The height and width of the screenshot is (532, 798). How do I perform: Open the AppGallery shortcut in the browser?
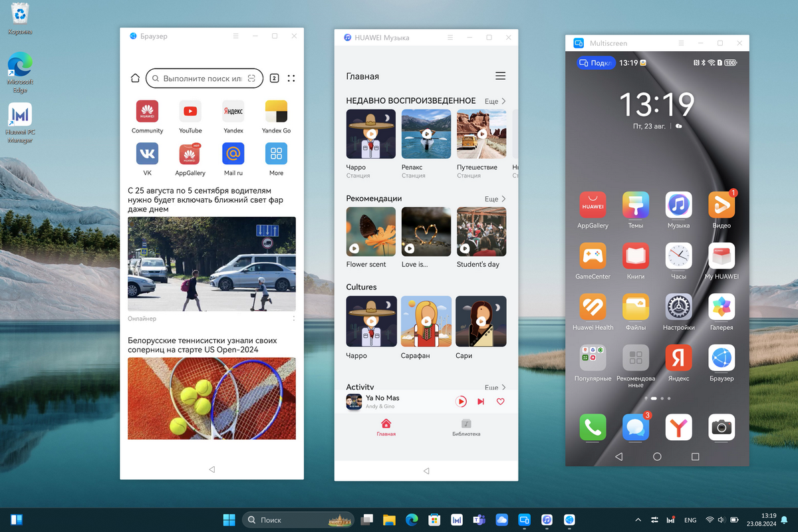click(x=190, y=154)
